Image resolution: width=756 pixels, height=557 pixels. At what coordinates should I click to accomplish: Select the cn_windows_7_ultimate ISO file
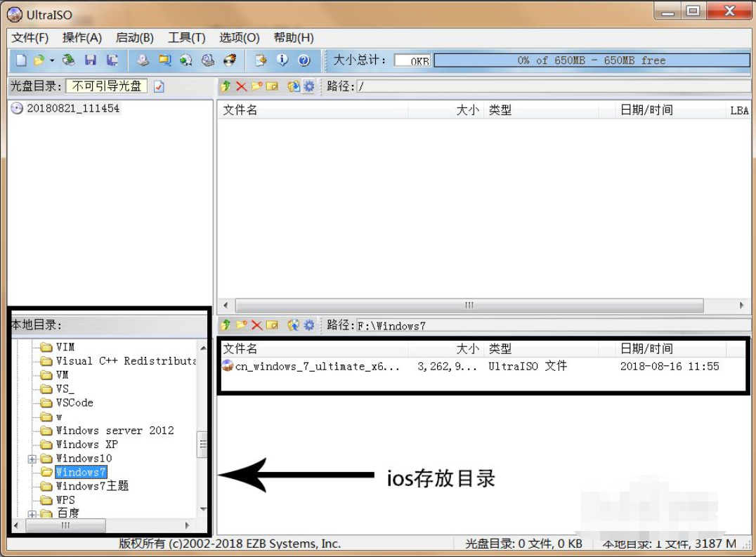(x=318, y=366)
